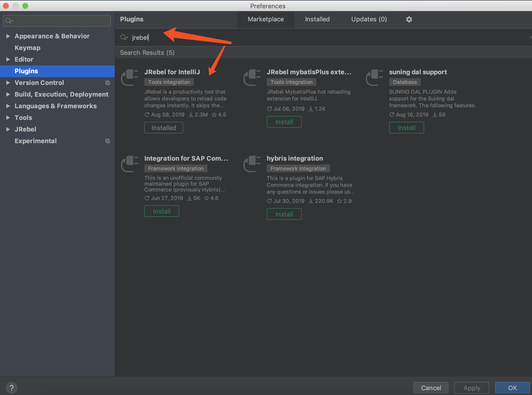Click the project-level icon beside Experimental
Image resolution: width=532 pixels, height=395 pixels.
click(x=107, y=141)
